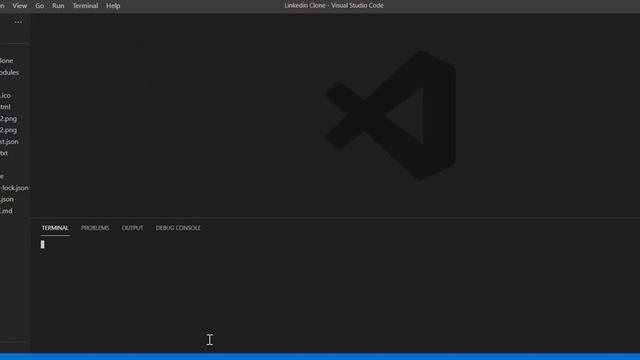Open the robots file ending 'txt'
The height and width of the screenshot is (360, 640).
click(x=4, y=153)
